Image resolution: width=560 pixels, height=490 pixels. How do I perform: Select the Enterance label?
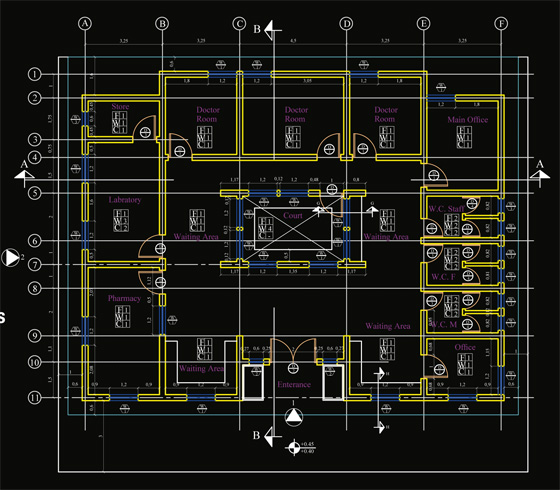294,384
